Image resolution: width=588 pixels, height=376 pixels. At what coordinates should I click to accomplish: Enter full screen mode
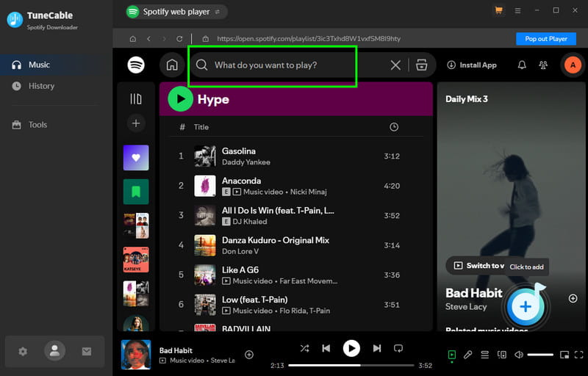point(578,355)
